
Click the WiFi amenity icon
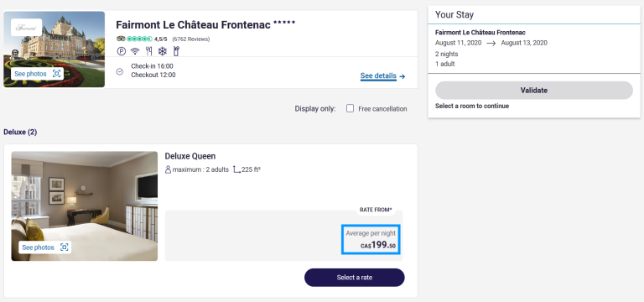[135, 51]
